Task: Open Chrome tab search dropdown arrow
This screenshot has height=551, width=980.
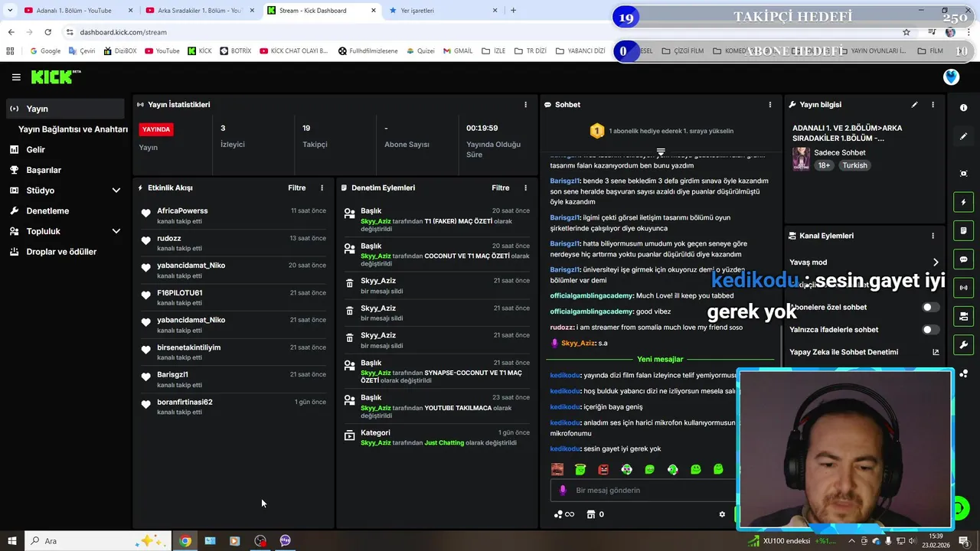Action: click(10, 11)
